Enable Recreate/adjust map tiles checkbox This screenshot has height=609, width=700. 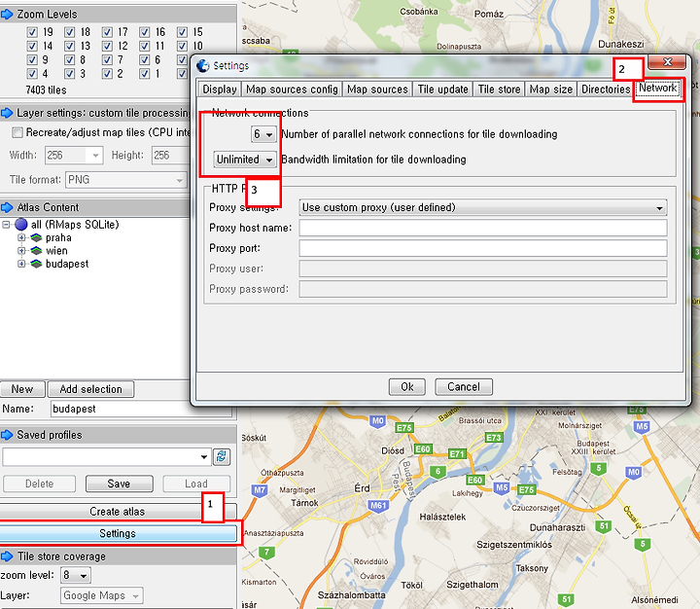17,132
